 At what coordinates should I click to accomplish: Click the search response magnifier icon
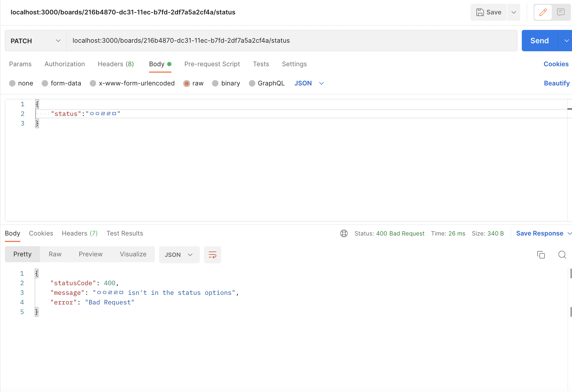(x=562, y=255)
